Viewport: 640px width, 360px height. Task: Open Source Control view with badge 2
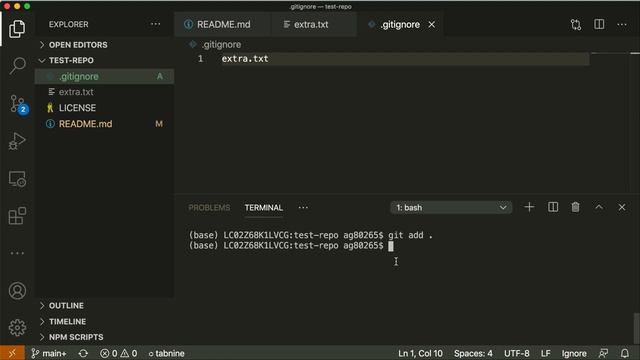18,104
